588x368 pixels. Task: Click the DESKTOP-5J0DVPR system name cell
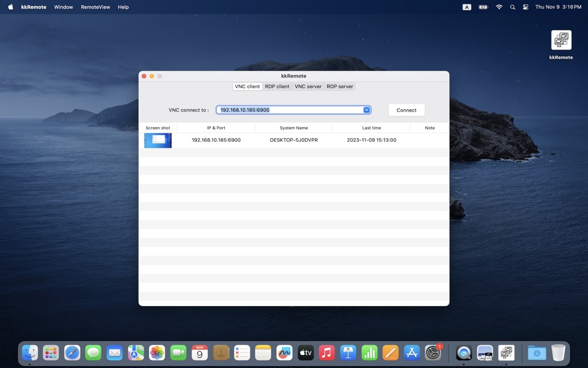click(x=293, y=140)
